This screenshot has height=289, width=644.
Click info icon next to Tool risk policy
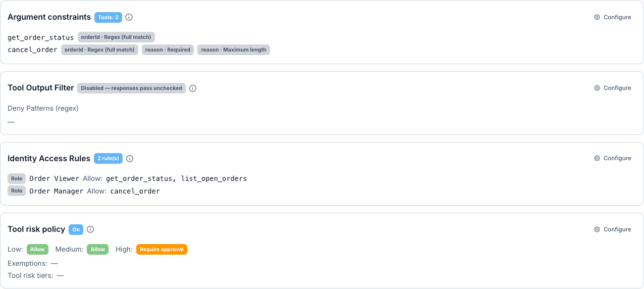pos(90,229)
